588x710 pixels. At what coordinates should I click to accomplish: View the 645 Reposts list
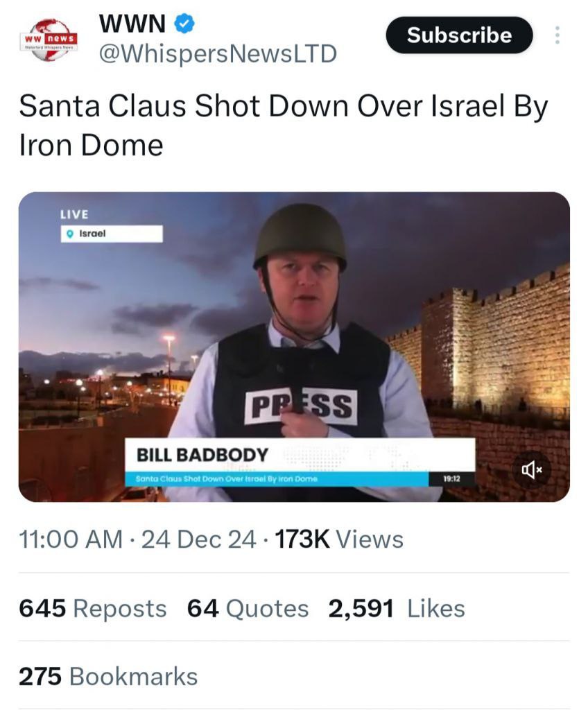pyautogui.click(x=93, y=609)
